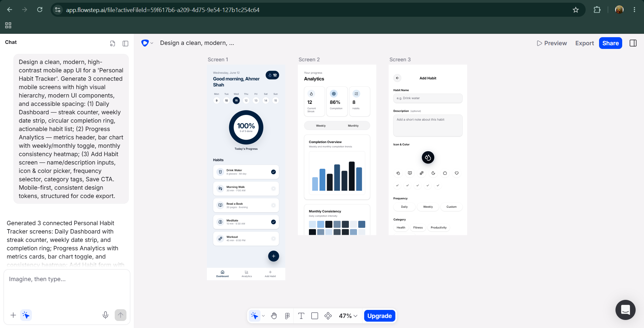Viewport: 644px width, 328px height.
Task: Go back in browser history
Action: (x=10, y=10)
